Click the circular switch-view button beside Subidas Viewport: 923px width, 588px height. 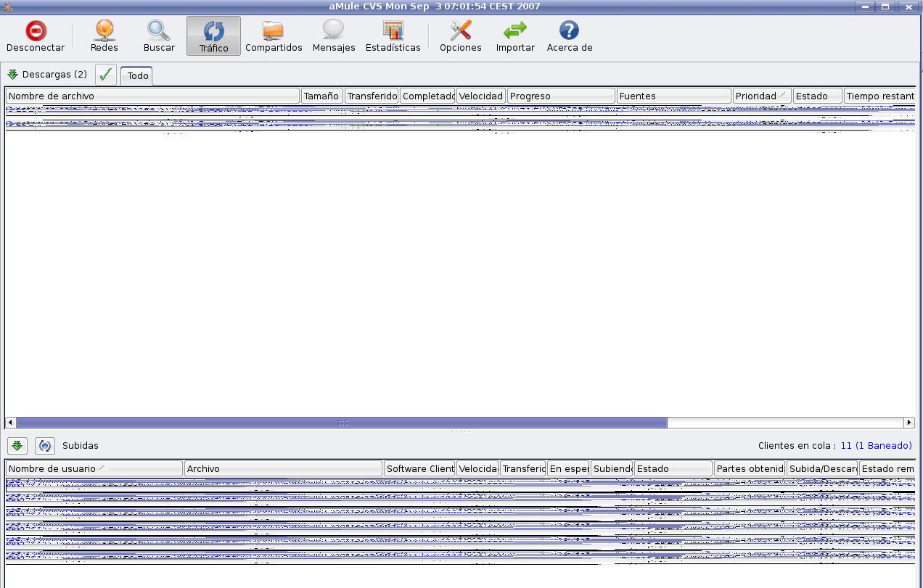click(45, 445)
